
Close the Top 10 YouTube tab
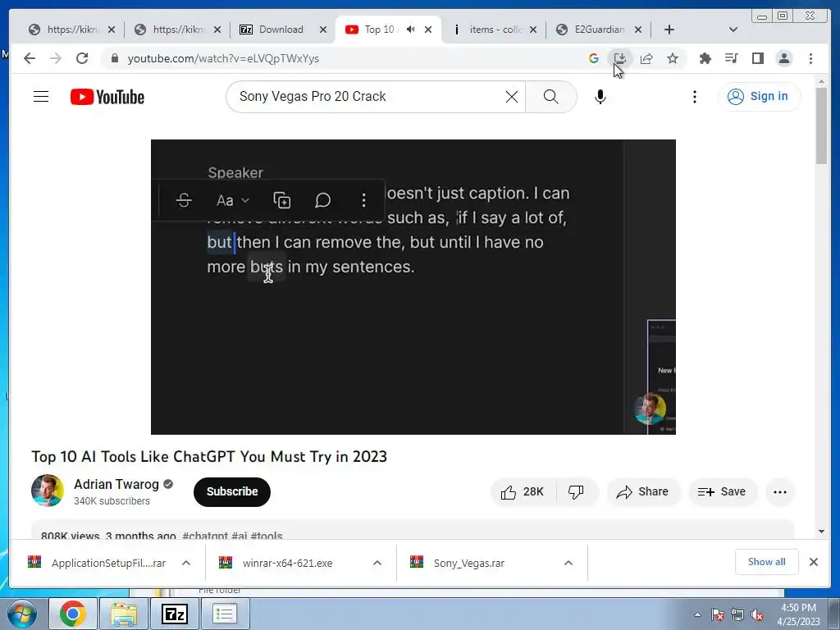428,30
